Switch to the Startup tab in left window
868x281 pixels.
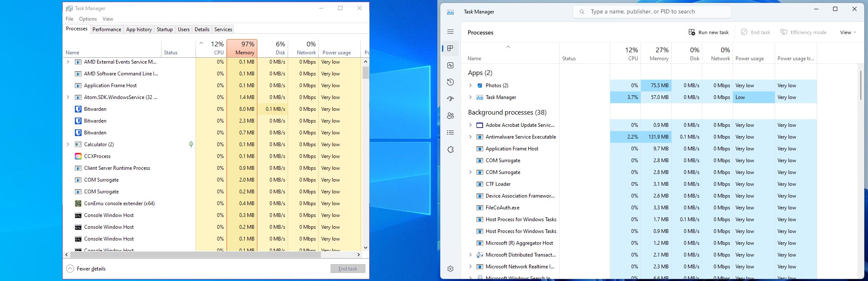[x=165, y=29]
